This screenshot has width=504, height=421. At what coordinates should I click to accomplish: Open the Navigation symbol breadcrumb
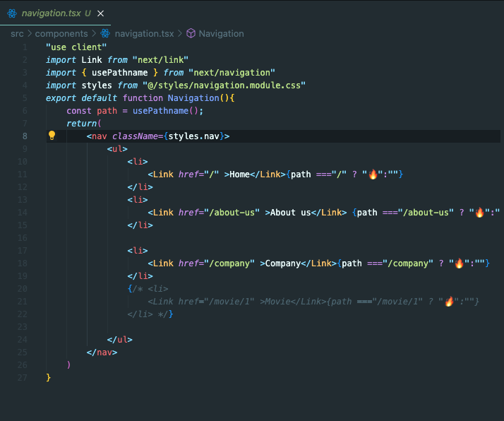tap(221, 33)
